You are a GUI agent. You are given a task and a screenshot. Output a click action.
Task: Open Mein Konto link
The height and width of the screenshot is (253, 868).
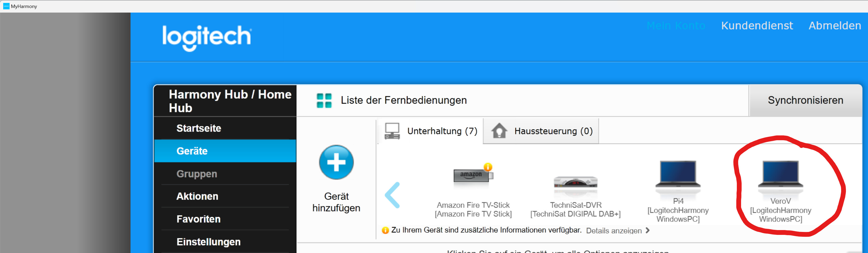pyautogui.click(x=676, y=26)
